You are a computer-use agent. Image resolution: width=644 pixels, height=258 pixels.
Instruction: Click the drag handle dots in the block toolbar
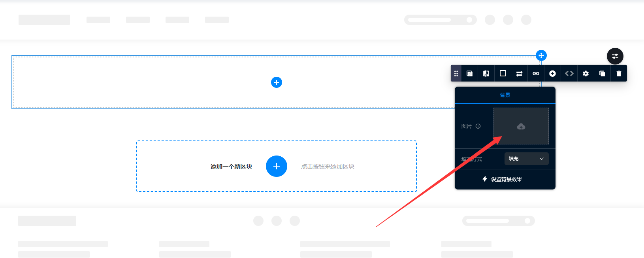[456, 74]
